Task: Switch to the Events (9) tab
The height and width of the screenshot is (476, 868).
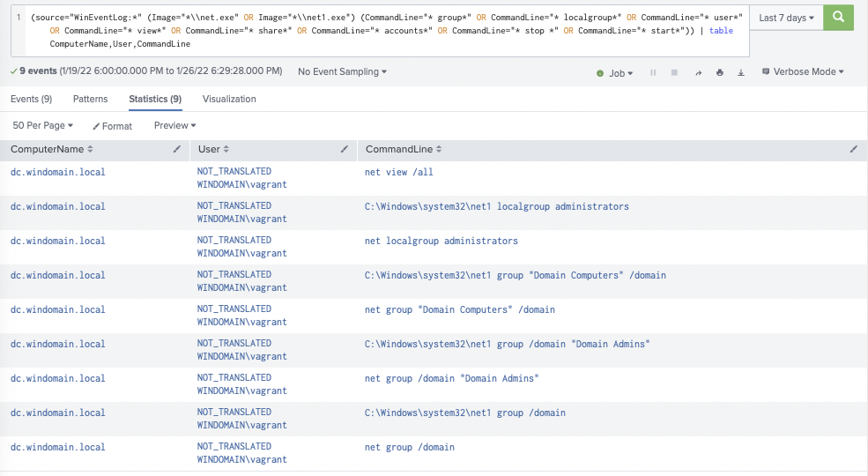Action: click(31, 99)
